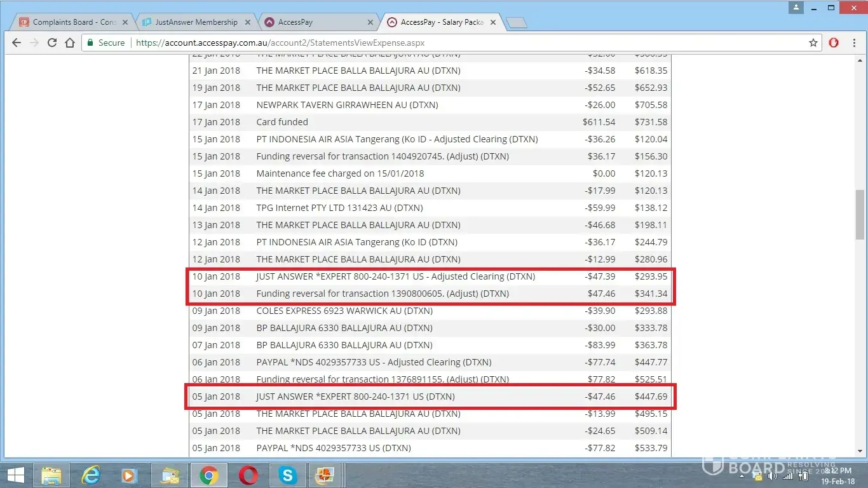Click the Chrome profile user icon
The height and width of the screenshot is (488, 868).
796,8
